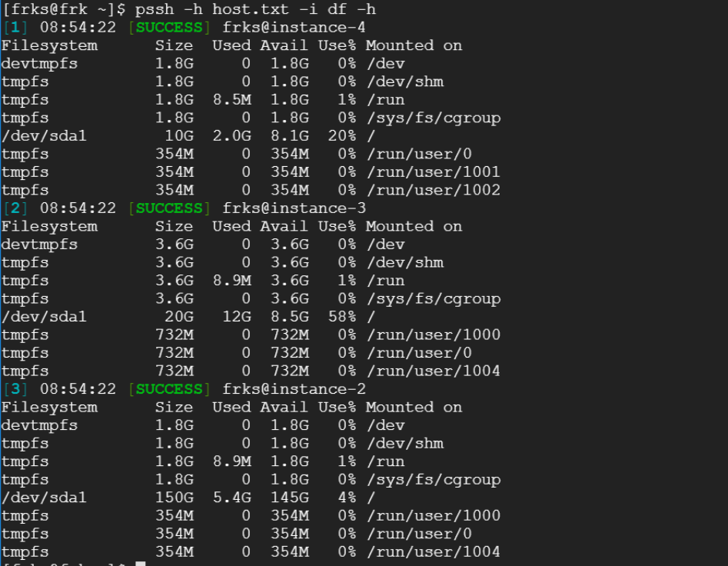
Task: Select "/run/user/1000" in the instance-3 output
Action: pos(434,335)
